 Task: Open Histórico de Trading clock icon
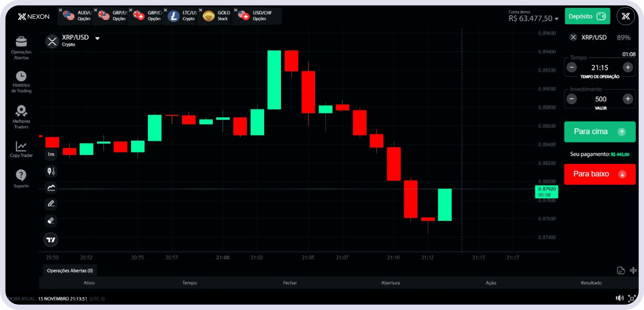point(21,76)
